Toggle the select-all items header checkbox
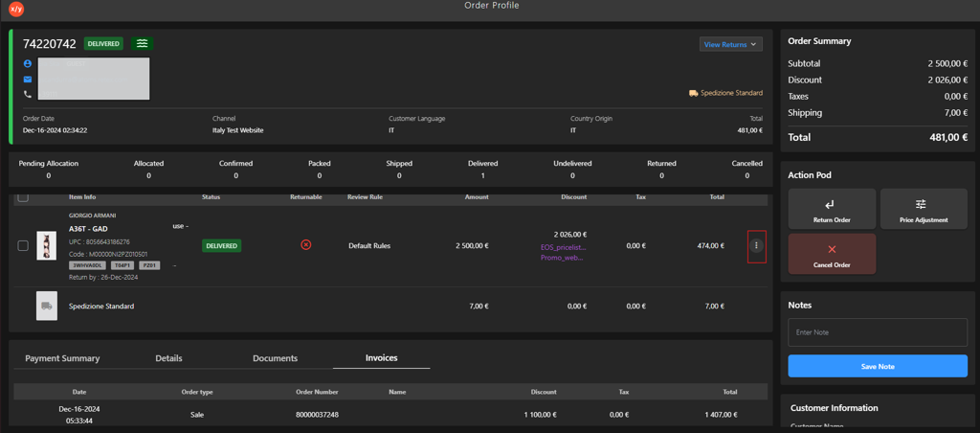Viewport: 980px width, 433px height. 23,197
